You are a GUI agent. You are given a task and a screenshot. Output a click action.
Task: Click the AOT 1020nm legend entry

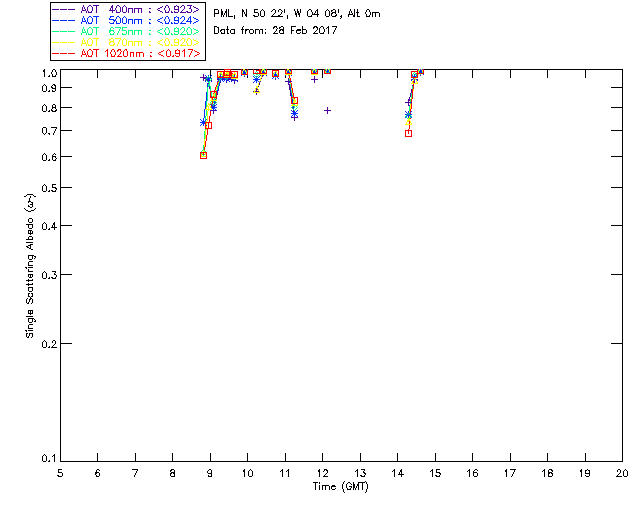126,53
